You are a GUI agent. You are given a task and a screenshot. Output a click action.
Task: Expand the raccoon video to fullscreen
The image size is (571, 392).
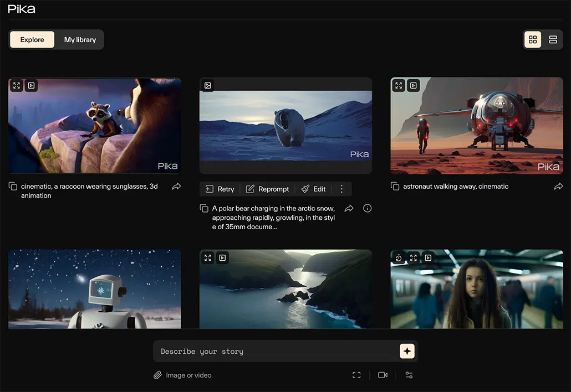(17, 85)
